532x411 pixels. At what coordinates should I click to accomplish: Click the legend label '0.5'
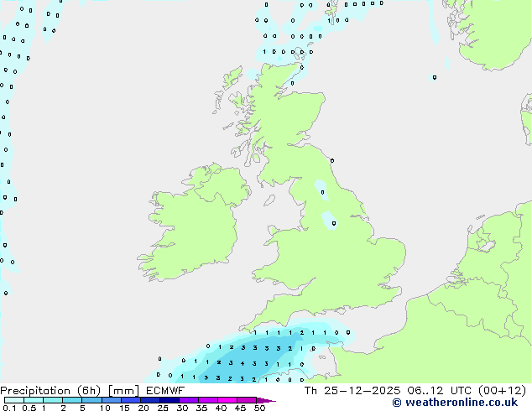coord(29,408)
